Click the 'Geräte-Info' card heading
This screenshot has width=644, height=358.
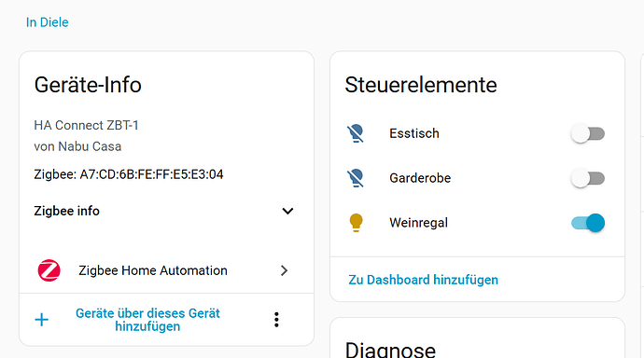[x=88, y=85]
